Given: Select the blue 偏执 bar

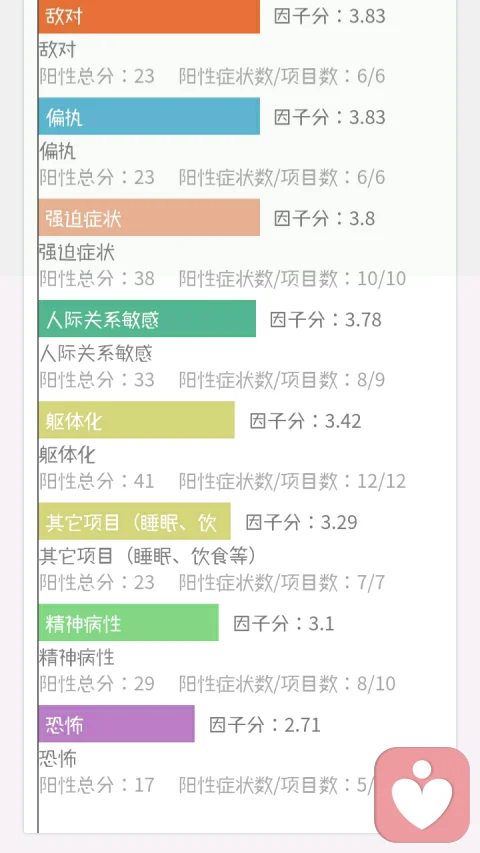Looking at the screenshot, I should (x=149, y=116).
